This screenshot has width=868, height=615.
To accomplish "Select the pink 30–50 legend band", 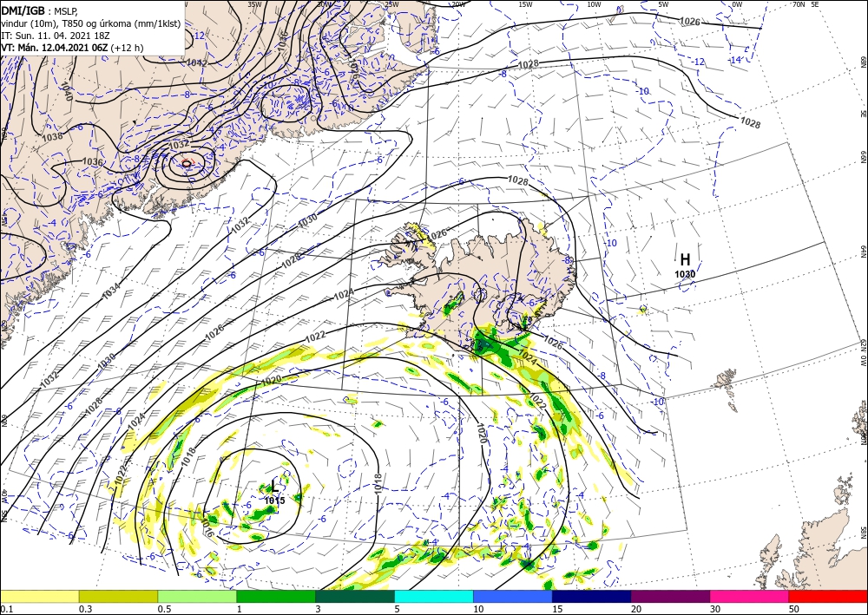I will pyautogui.click(x=750, y=597).
